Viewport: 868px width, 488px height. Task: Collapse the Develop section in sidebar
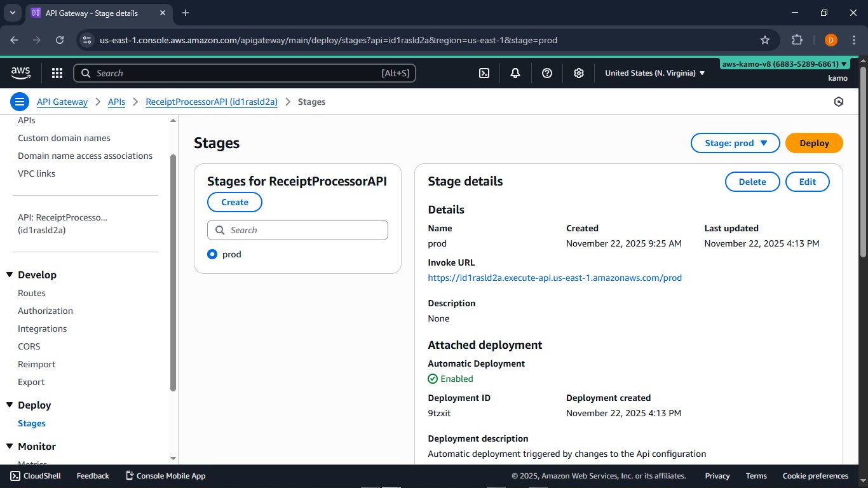[10, 274]
